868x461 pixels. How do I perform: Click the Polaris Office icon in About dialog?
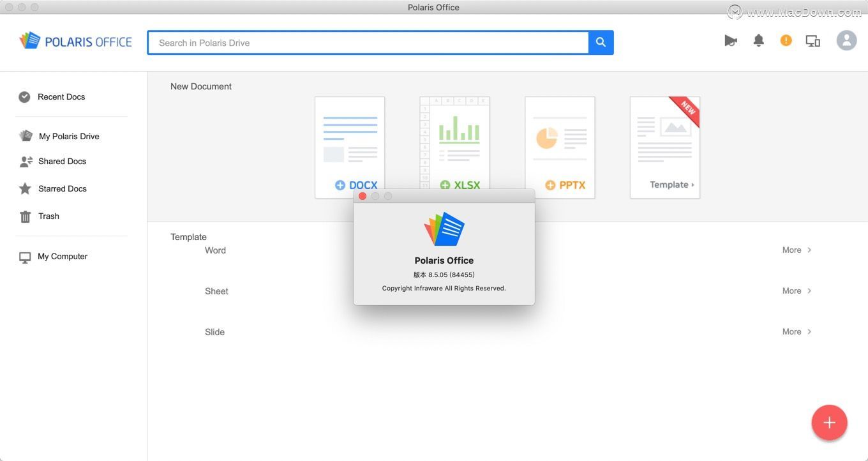click(x=444, y=229)
